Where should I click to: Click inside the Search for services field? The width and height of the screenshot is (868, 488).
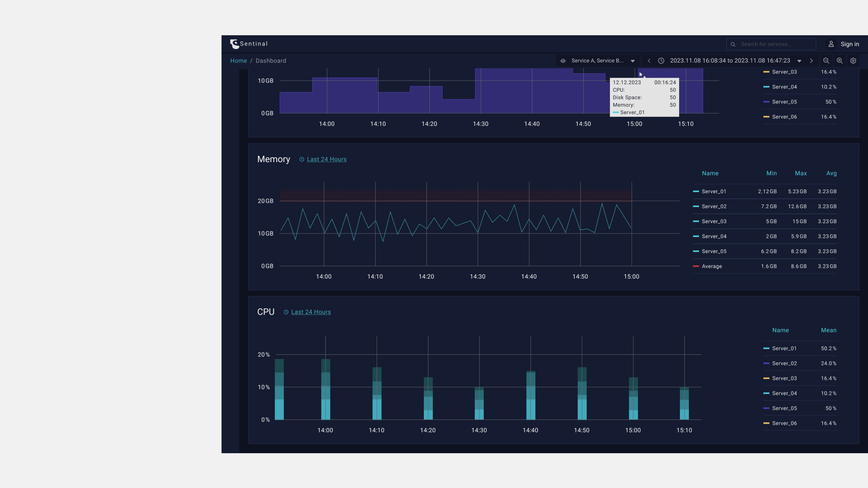pos(772,44)
